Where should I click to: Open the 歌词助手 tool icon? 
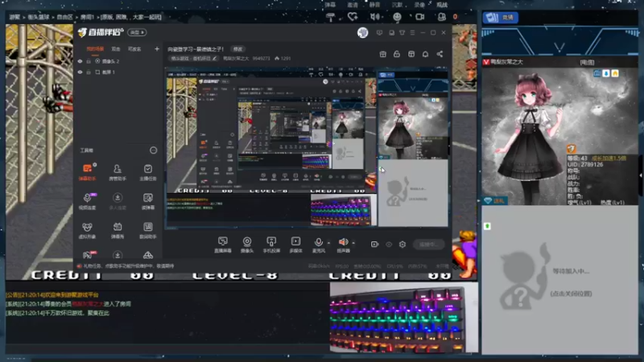click(148, 230)
